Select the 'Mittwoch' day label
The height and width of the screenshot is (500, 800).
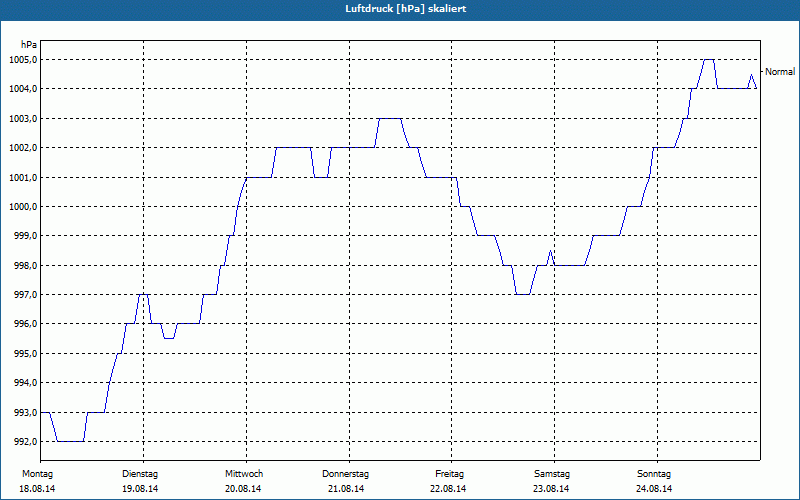(x=244, y=474)
